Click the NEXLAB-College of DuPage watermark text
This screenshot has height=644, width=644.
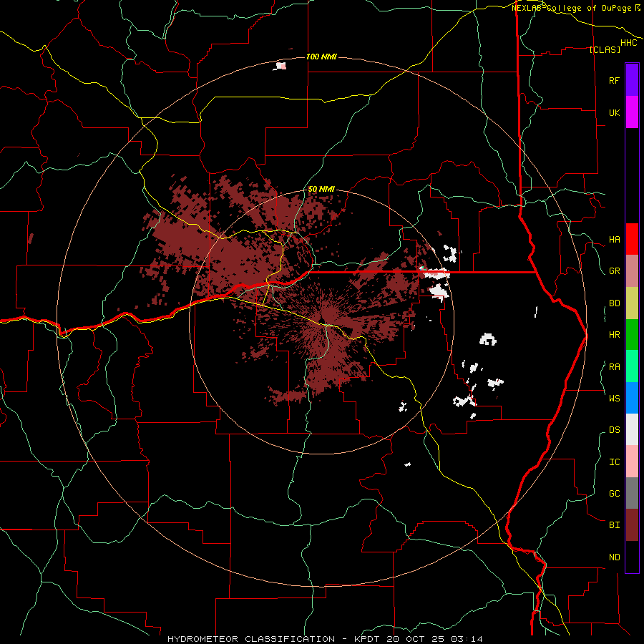(x=573, y=8)
